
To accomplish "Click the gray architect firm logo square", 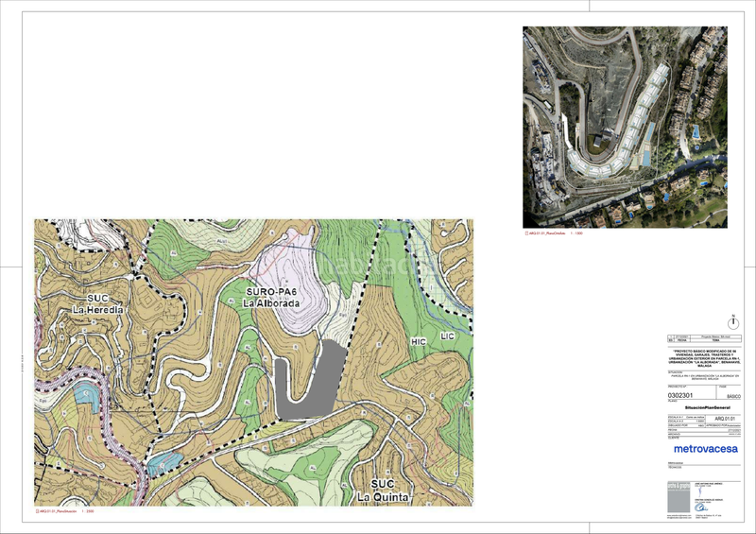I will coord(679,497).
